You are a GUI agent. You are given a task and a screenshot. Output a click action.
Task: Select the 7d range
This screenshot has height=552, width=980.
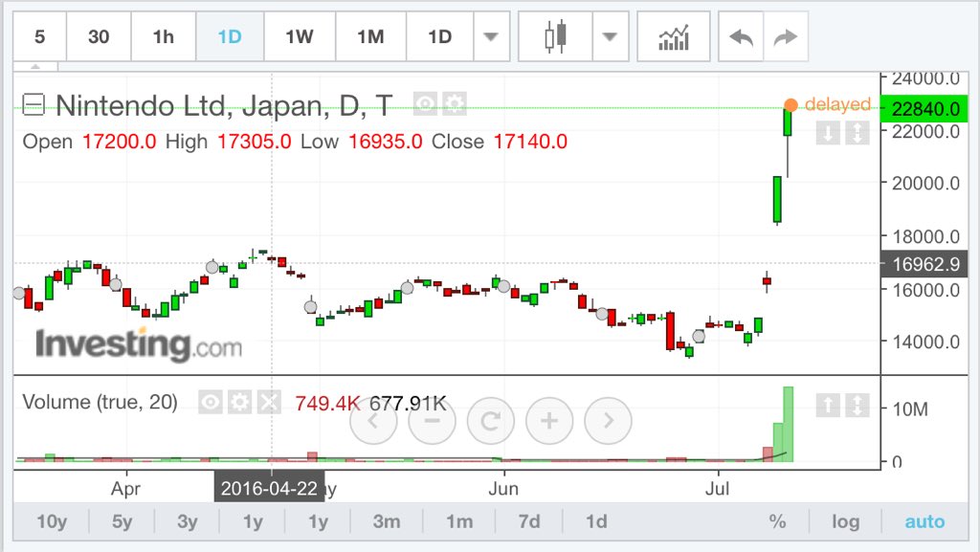529,521
